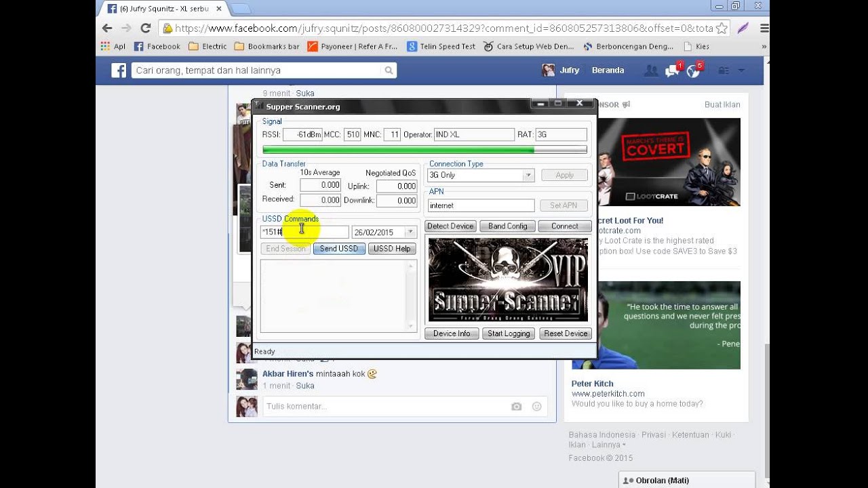The image size is (868, 488).
Task: Expand the Lainnya footer dropdown
Action: pos(608,445)
